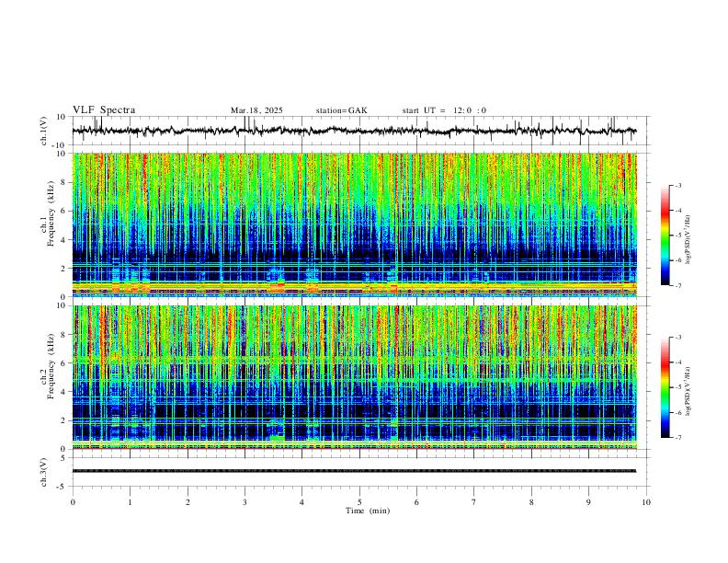The width and height of the screenshot is (728, 563).
Task: Click the "1" tick on time axis
Action: 130,502
